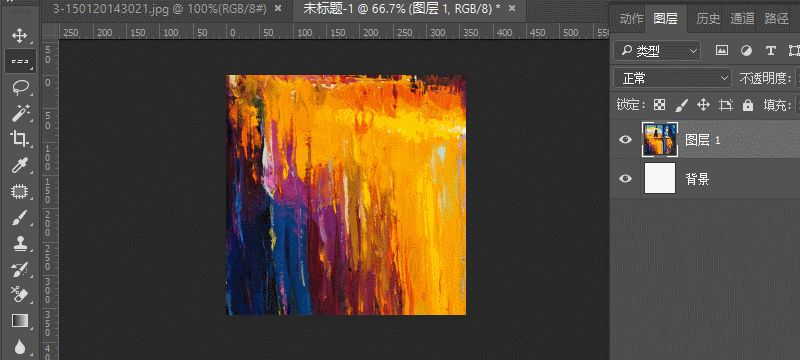Select the Crop tool
The width and height of the screenshot is (800, 360).
(19, 139)
